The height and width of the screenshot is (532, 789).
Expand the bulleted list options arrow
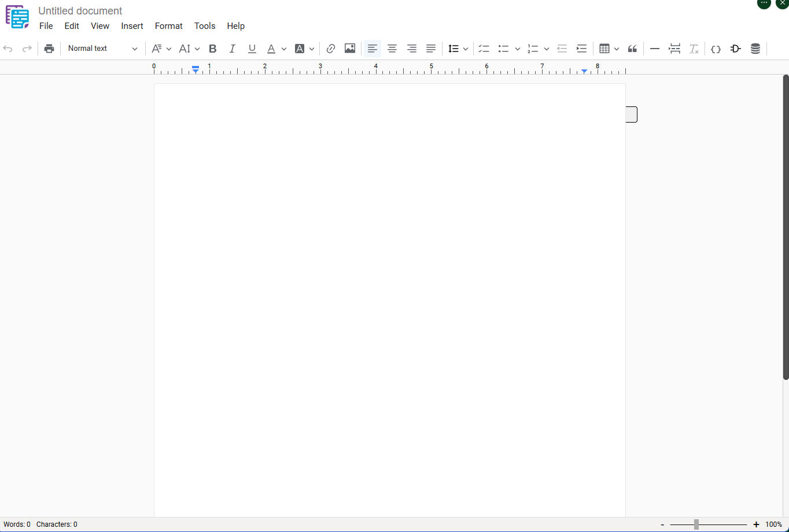(x=518, y=49)
